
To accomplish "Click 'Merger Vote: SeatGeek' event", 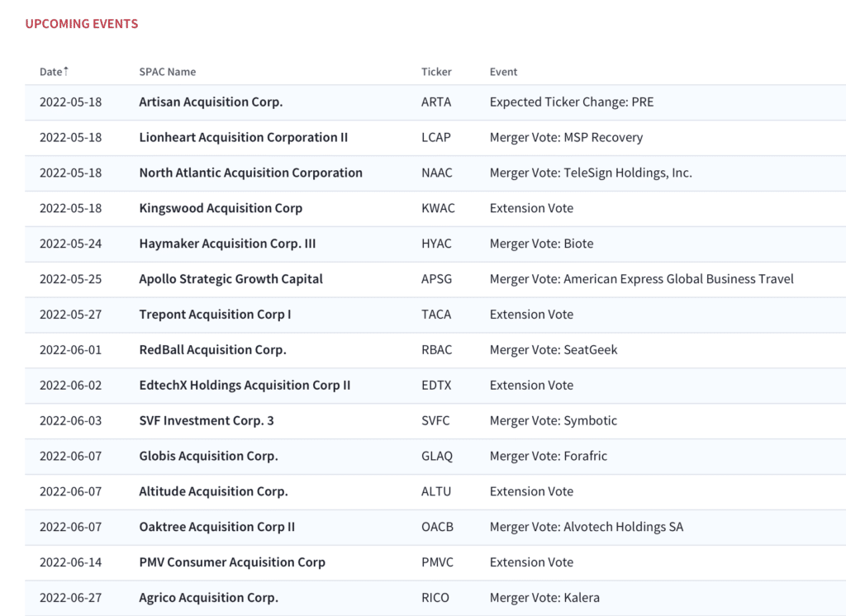I will pos(554,350).
